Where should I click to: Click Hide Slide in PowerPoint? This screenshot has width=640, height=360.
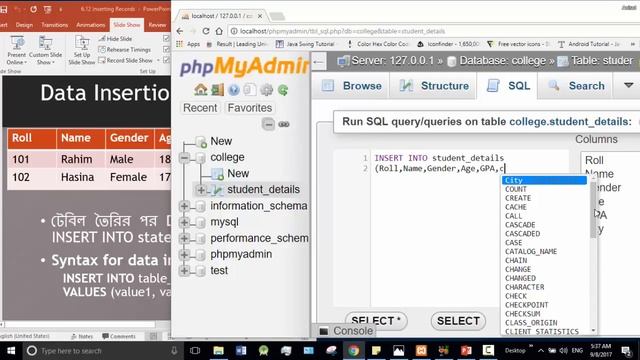coord(115,39)
